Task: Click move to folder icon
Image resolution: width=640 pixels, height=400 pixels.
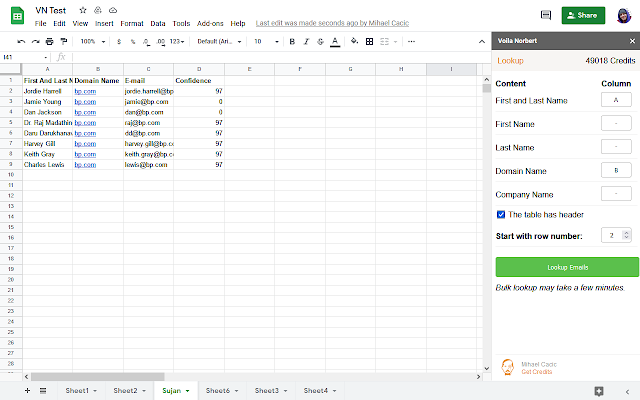Action: 98,10
